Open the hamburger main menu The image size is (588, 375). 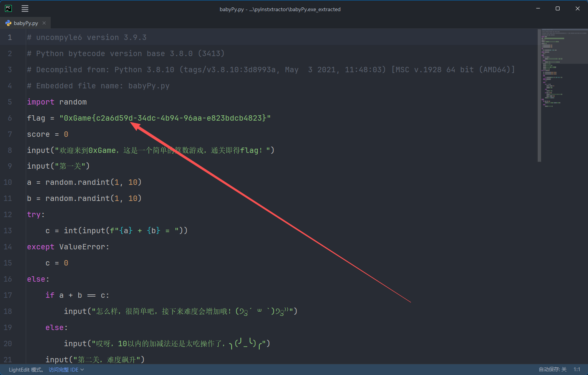pos(25,8)
